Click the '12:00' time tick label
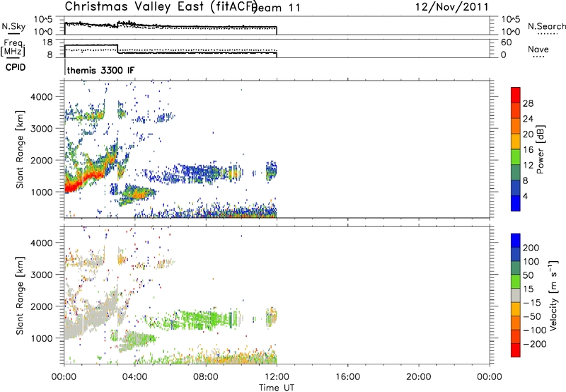 (x=277, y=377)
